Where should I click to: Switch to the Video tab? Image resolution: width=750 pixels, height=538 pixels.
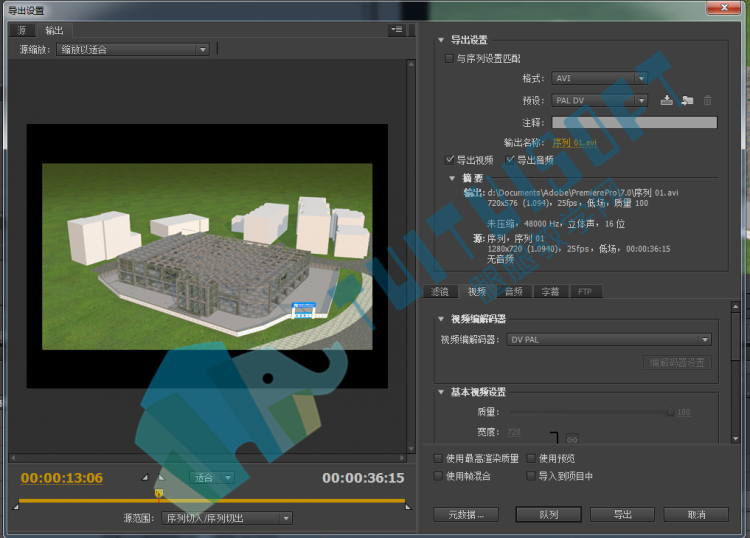(x=477, y=291)
